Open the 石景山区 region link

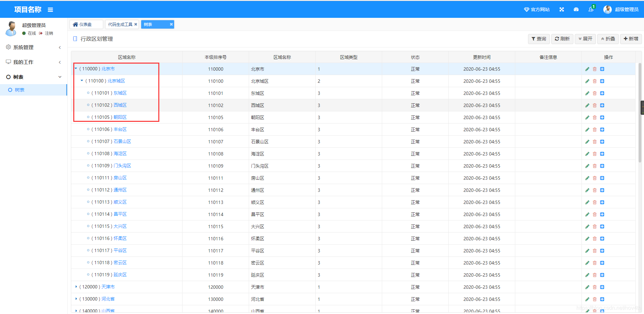[x=122, y=141]
